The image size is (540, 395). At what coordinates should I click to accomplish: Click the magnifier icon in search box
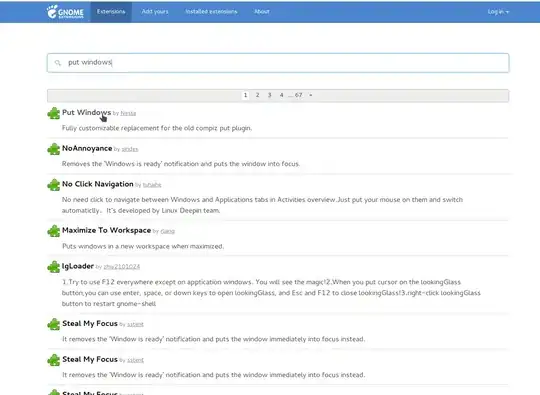click(58, 63)
